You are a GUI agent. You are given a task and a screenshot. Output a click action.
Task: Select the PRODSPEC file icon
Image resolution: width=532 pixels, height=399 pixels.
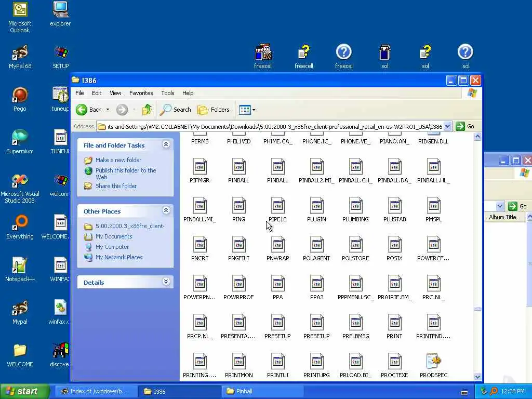pos(434,362)
